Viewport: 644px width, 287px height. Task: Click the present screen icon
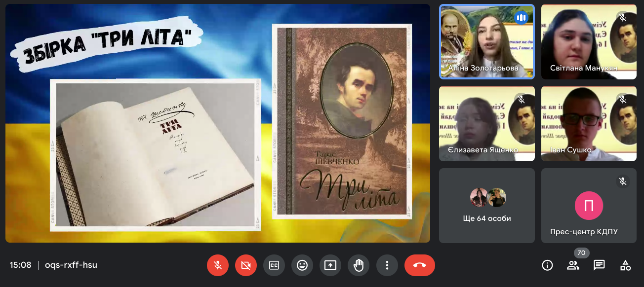coord(330,265)
